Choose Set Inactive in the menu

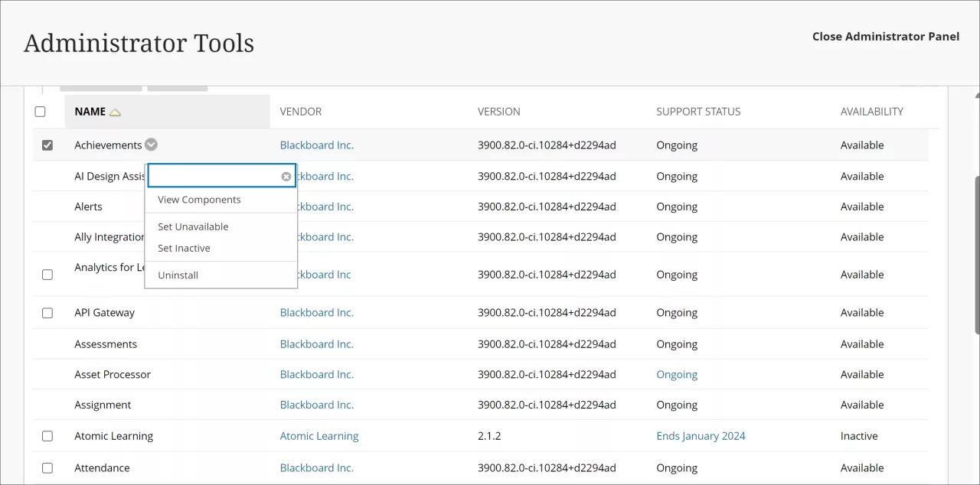click(184, 248)
